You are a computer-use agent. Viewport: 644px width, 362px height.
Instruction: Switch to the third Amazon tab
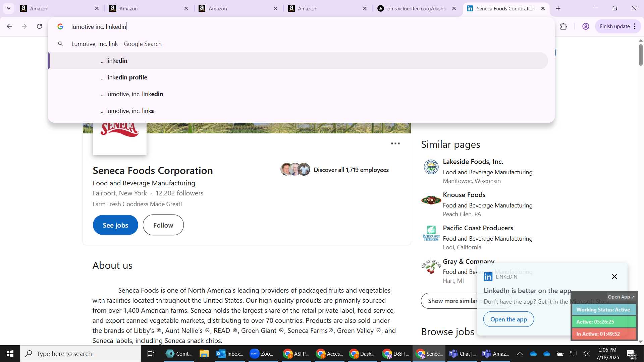click(x=238, y=8)
